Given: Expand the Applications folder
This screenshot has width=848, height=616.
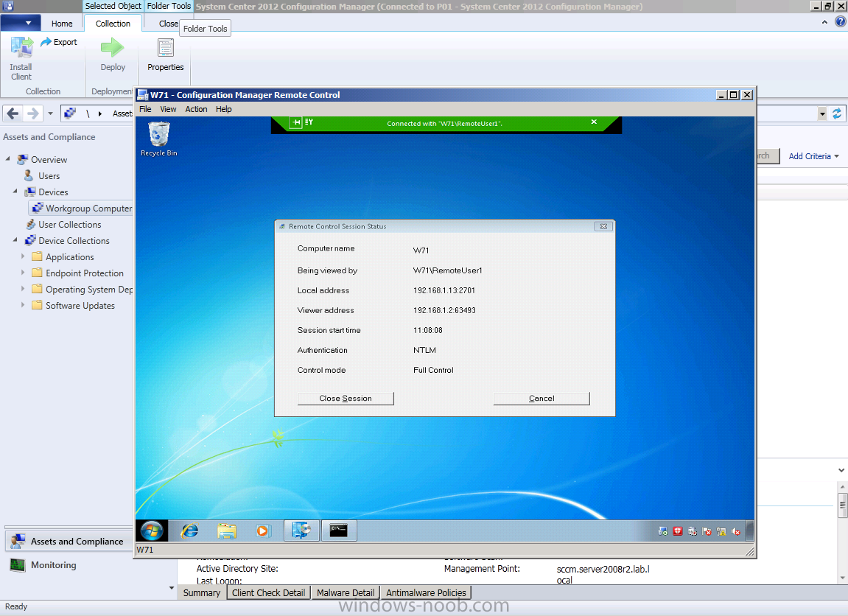Looking at the screenshot, I should tap(23, 256).
